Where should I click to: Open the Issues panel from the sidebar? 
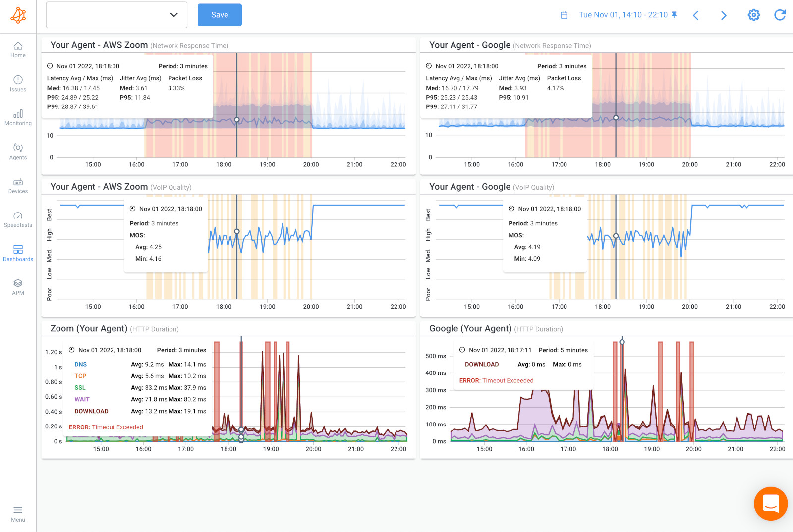[x=18, y=83]
